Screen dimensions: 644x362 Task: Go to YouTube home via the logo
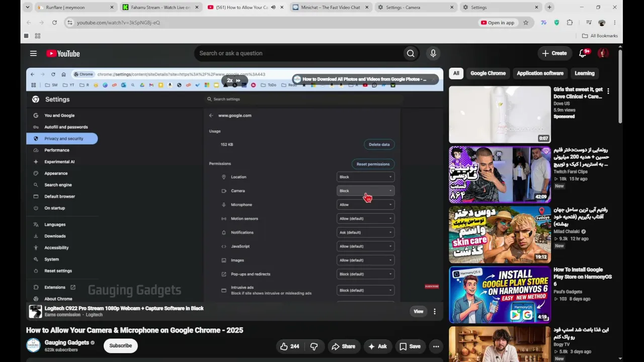click(x=63, y=53)
